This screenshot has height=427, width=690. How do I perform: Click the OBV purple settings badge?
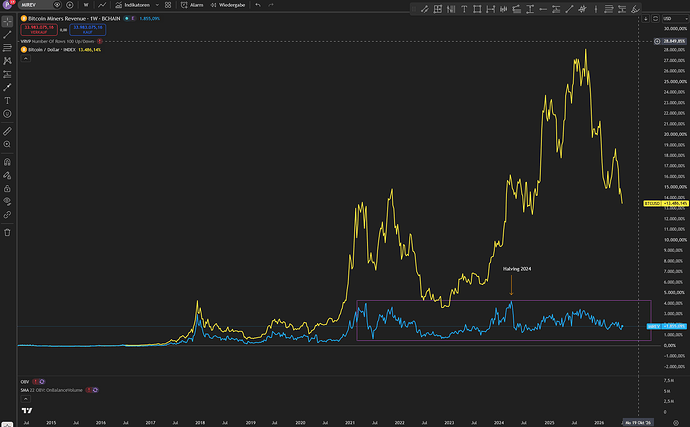click(x=42, y=382)
